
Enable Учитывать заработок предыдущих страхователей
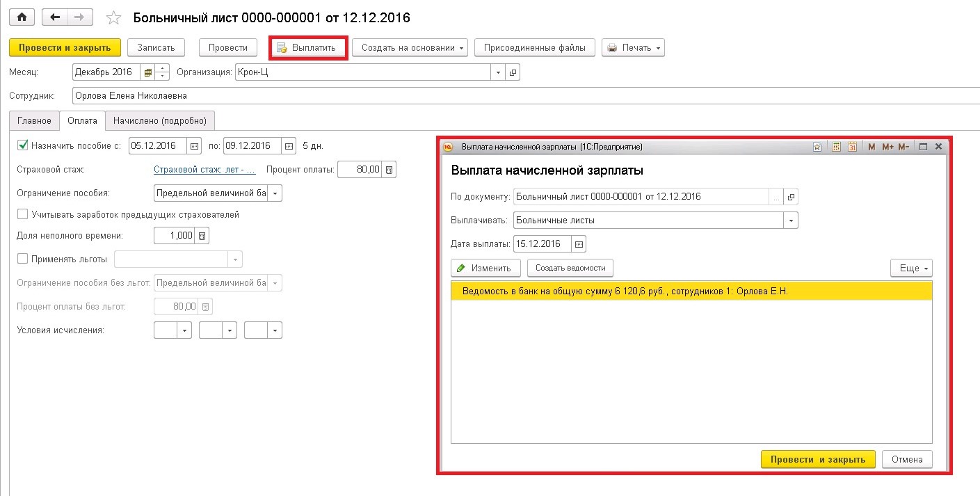pyautogui.click(x=22, y=214)
